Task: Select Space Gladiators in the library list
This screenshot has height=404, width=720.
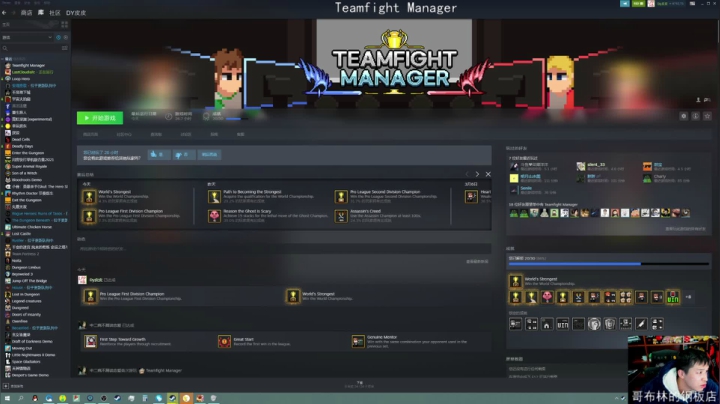Action: (x=26, y=361)
